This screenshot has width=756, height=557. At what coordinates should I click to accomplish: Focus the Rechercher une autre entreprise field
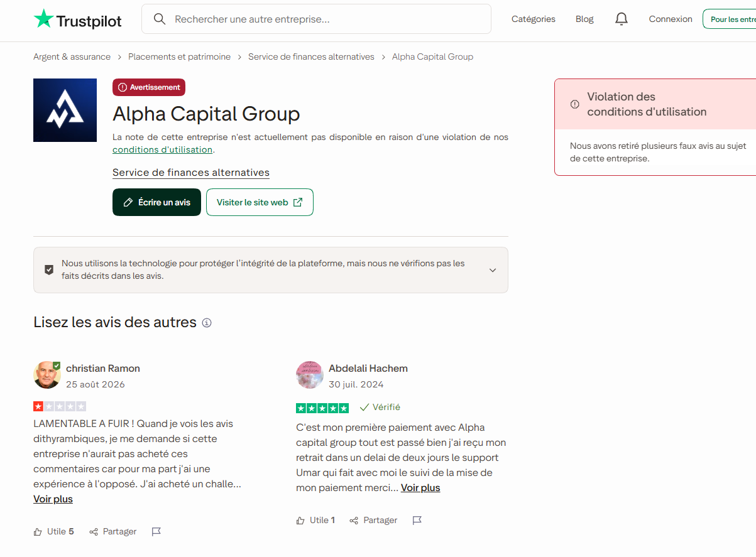click(x=316, y=19)
